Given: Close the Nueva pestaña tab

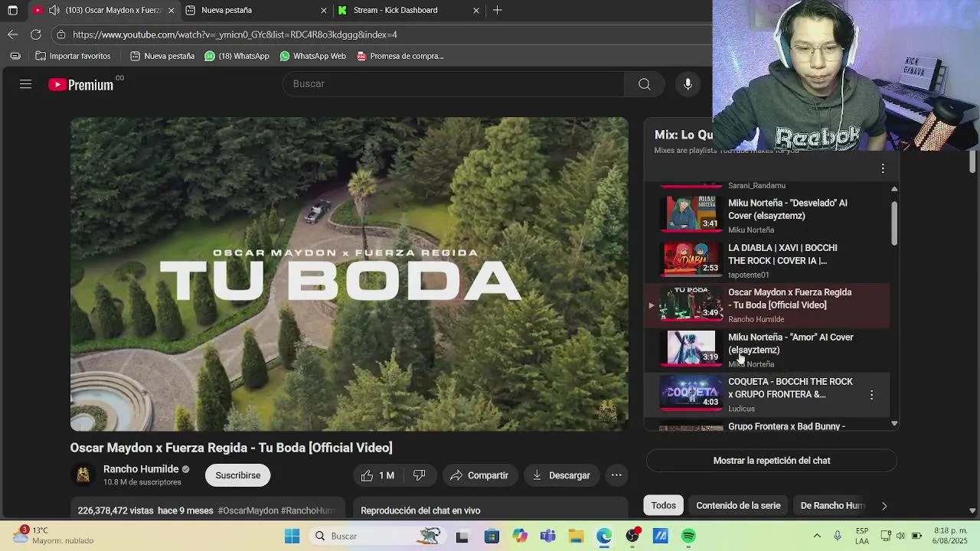Looking at the screenshot, I should tap(323, 10).
